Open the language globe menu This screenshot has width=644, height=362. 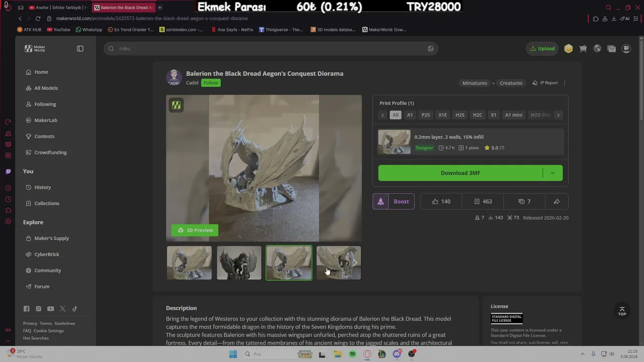pyautogui.click(x=597, y=49)
